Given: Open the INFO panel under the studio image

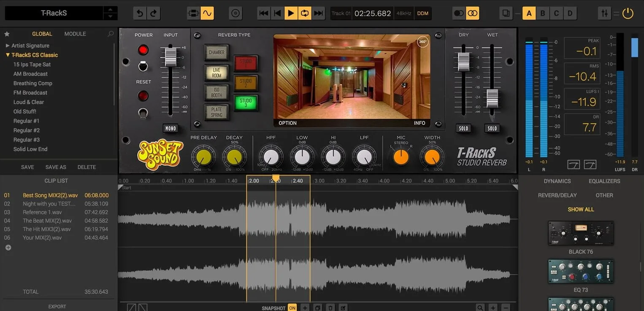Looking at the screenshot, I should 419,123.
